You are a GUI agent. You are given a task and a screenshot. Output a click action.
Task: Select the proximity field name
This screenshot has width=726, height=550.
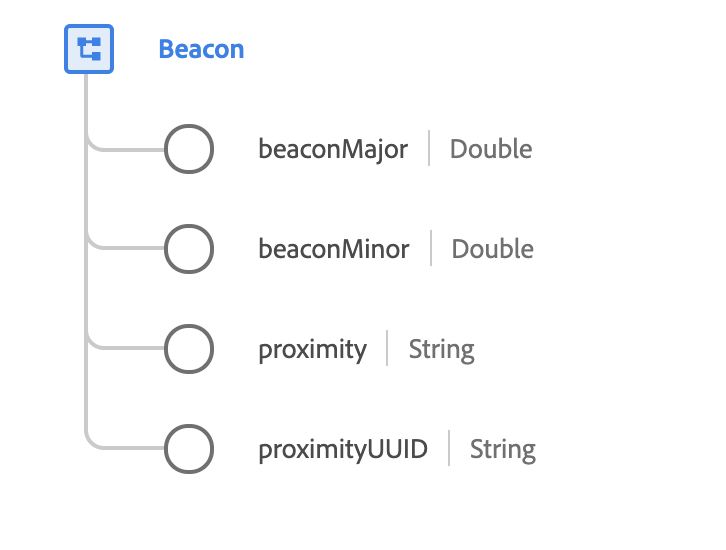pyautogui.click(x=312, y=349)
